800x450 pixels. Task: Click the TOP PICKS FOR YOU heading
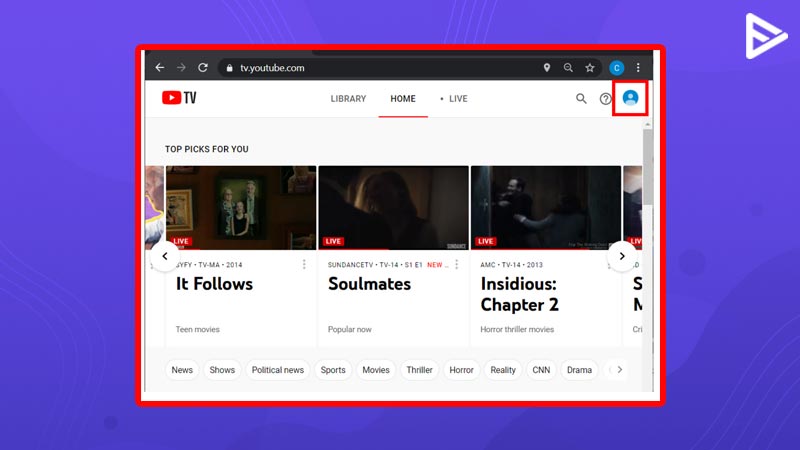point(207,149)
